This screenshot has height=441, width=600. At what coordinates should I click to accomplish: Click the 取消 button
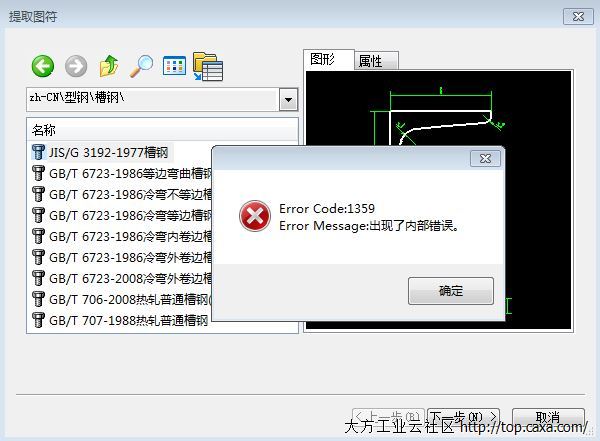(x=548, y=417)
